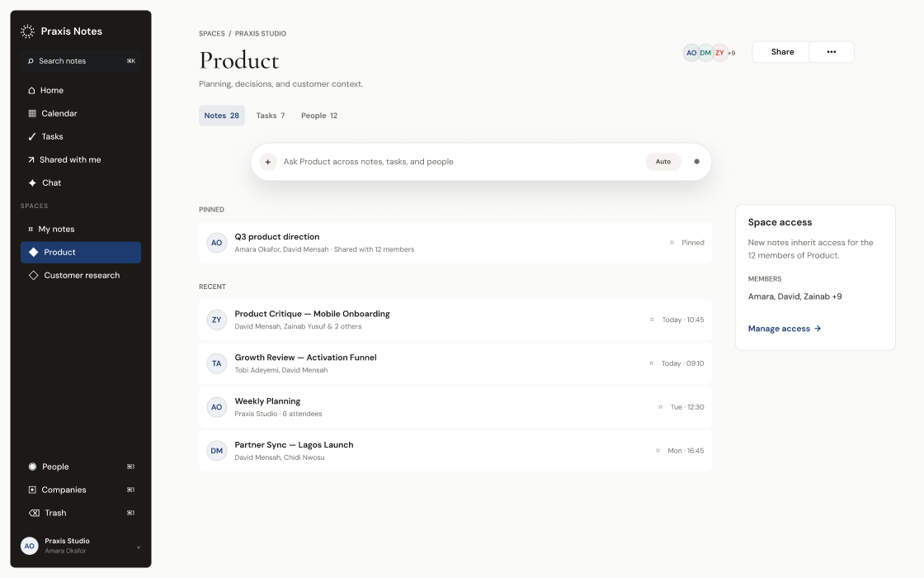The width and height of the screenshot is (924, 578).
Task: Click the plus icon in Ask box
Action: pos(267,162)
